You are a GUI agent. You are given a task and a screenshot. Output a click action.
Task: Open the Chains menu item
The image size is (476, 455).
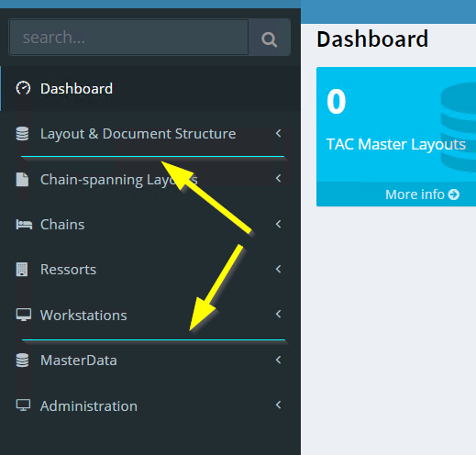pos(150,225)
